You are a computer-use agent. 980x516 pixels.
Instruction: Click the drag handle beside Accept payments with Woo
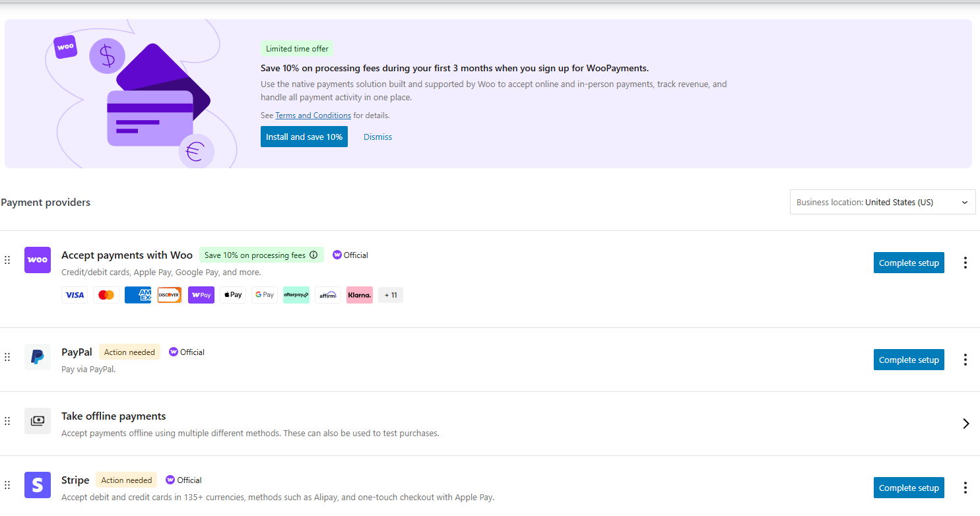[7, 260]
